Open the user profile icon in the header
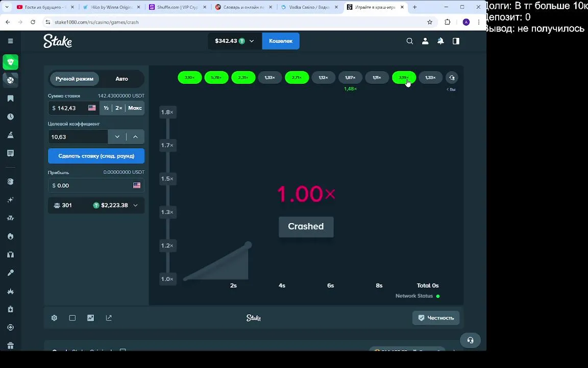Viewport: 588px width, 368px height. click(x=425, y=41)
